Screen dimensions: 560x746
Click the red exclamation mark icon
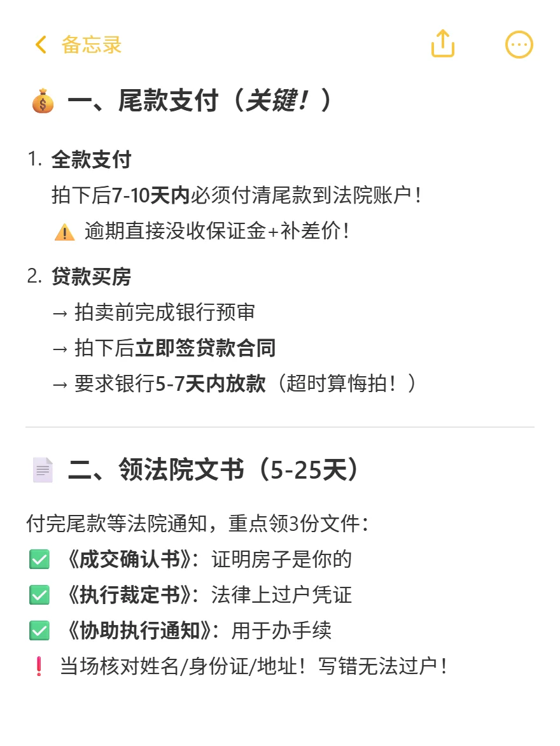click(39, 666)
